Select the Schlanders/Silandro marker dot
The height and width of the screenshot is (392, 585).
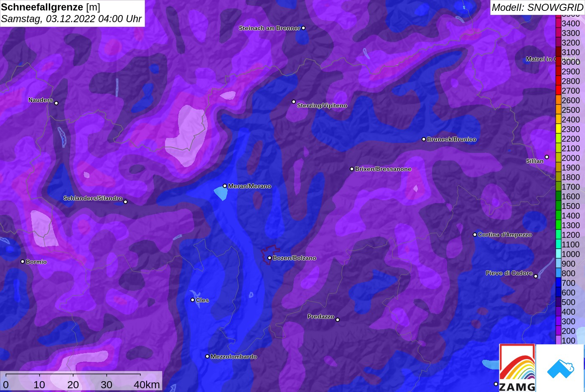[125, 202]
